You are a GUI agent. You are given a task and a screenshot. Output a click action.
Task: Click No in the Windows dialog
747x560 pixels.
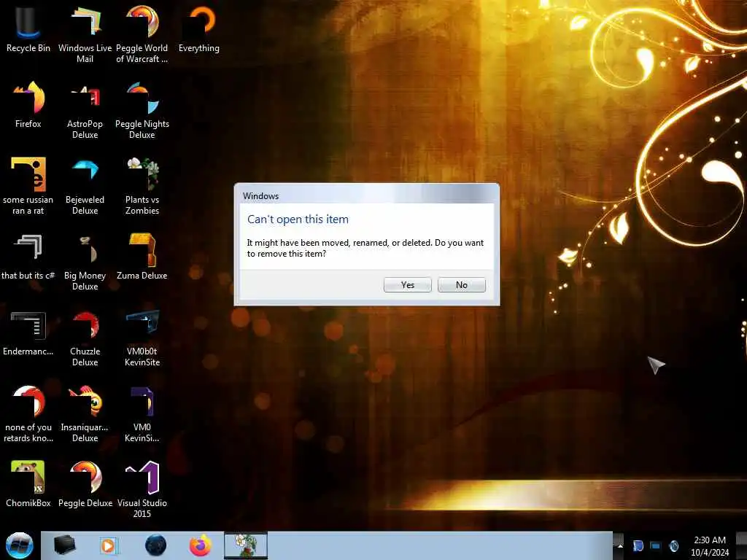click(x=462, y=285)
